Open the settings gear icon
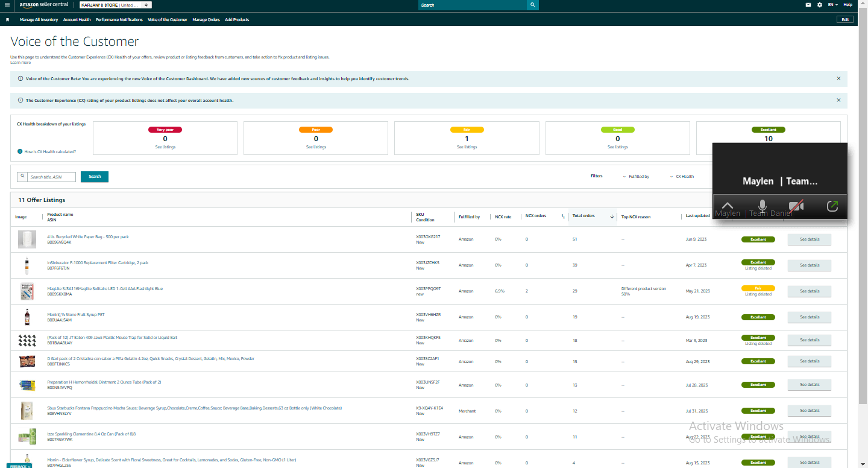The height and width of the screenshot is (468, 868). click(x=819, y=5)
